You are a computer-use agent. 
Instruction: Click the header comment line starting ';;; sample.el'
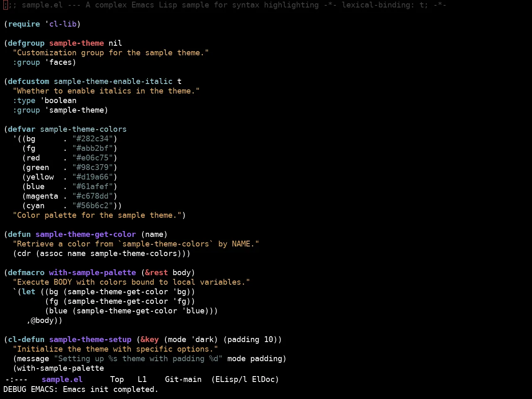click(225, 5)
